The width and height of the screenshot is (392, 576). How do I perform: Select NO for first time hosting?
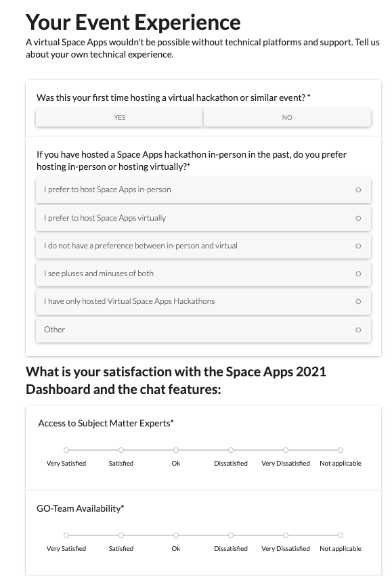point(287,118)
